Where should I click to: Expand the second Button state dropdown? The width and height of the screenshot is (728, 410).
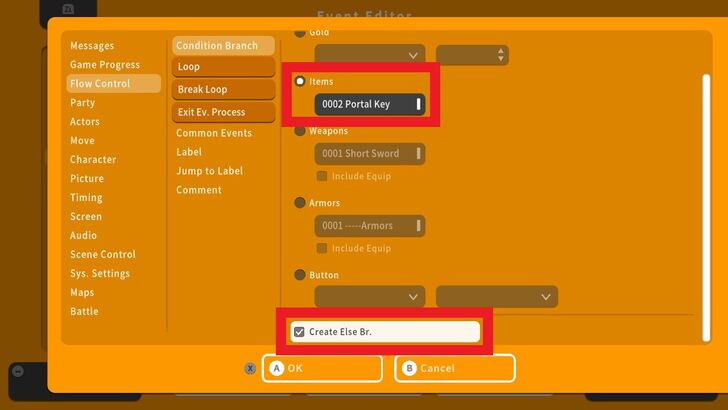tap(496, 297)
